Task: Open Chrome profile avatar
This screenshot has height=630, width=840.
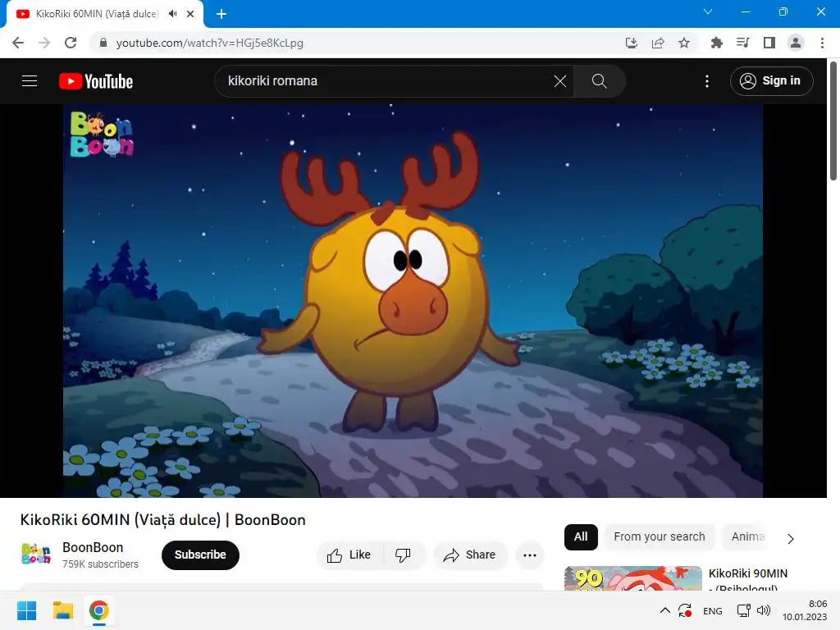Action: [796, 43]
